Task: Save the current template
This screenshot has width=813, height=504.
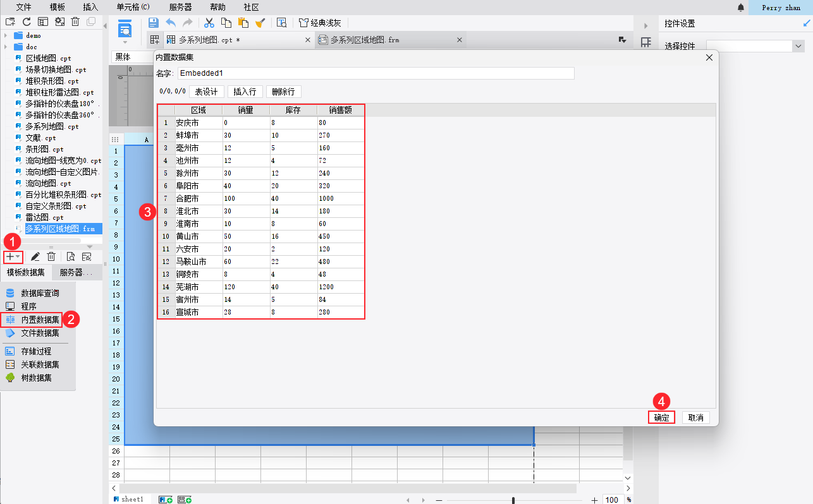Action: [x=153, y=23]
